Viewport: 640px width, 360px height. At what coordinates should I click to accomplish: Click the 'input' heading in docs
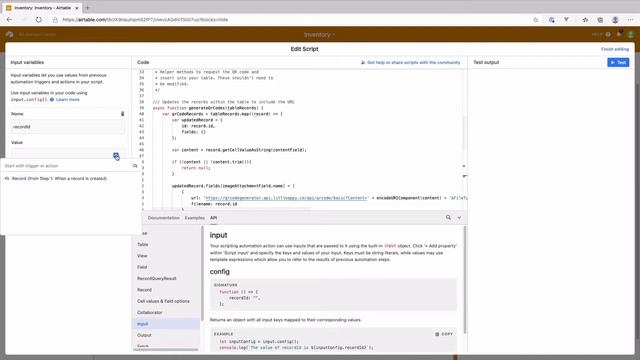point(218,236)
